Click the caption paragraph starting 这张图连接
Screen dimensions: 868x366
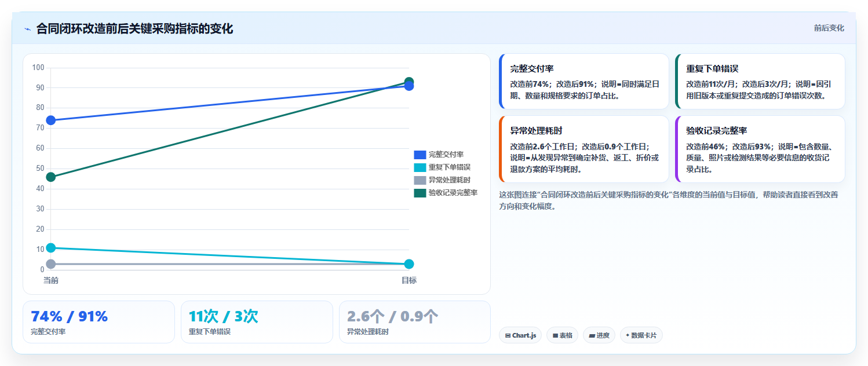coord(669,200)
